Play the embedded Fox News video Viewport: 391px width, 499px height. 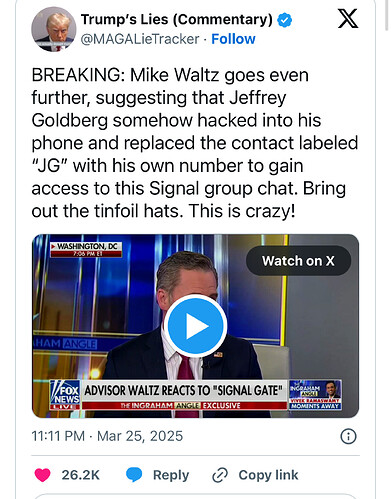(x=195, y=326)
